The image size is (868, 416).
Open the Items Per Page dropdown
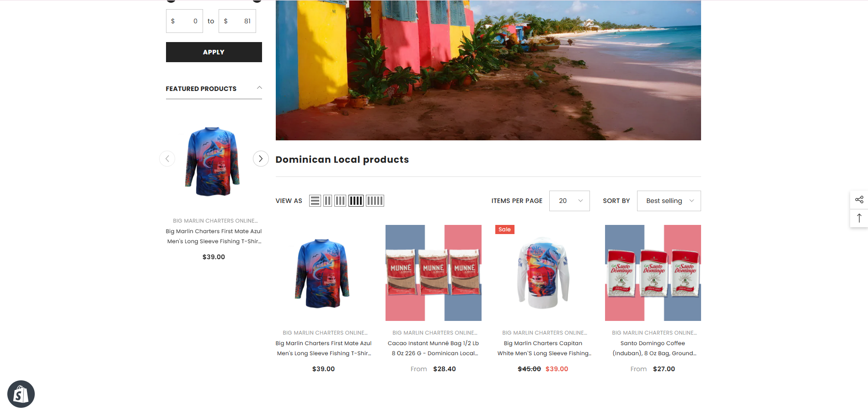tap(569, 201)
